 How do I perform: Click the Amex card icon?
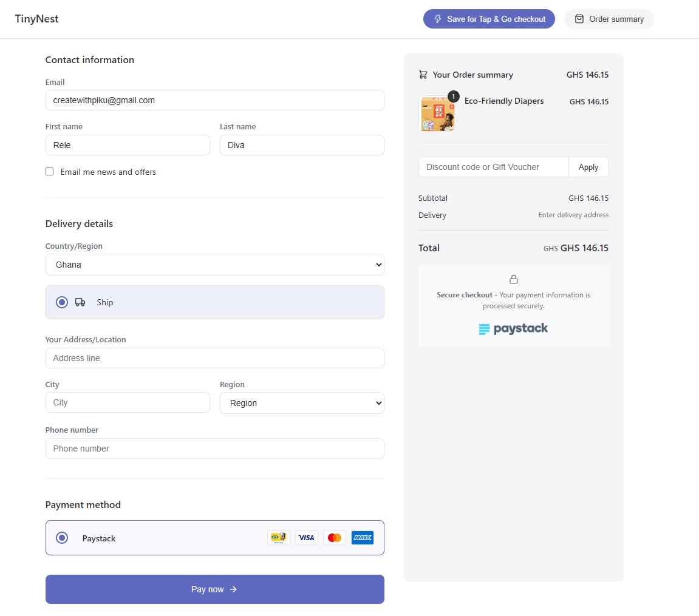pyautogui.click(x=363, y=538)
